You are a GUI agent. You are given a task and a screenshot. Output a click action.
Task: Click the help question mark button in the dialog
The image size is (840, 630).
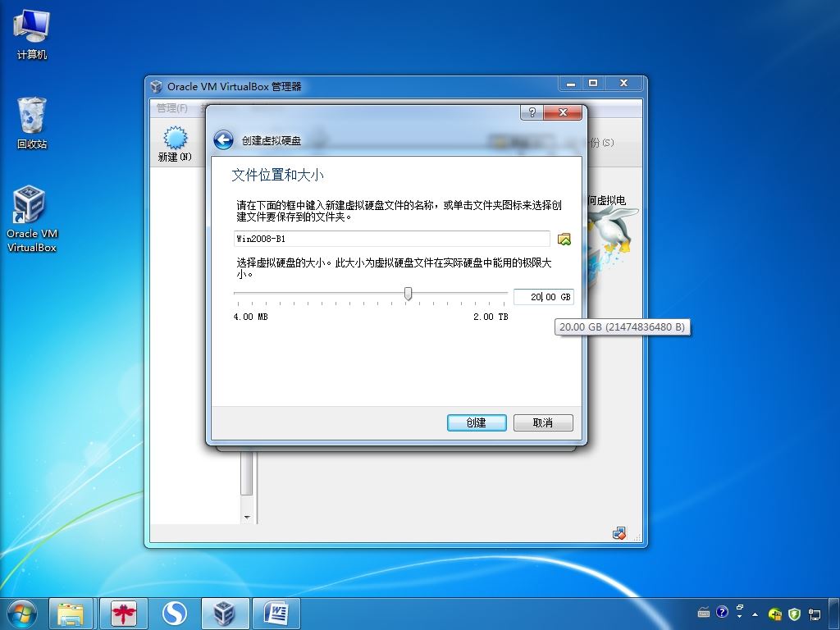pos(532,112)
